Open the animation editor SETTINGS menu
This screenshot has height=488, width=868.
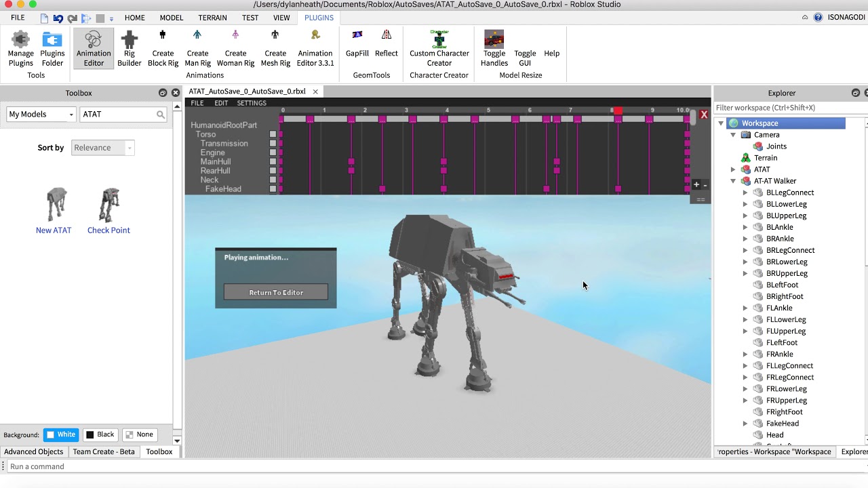pos(252,103)
